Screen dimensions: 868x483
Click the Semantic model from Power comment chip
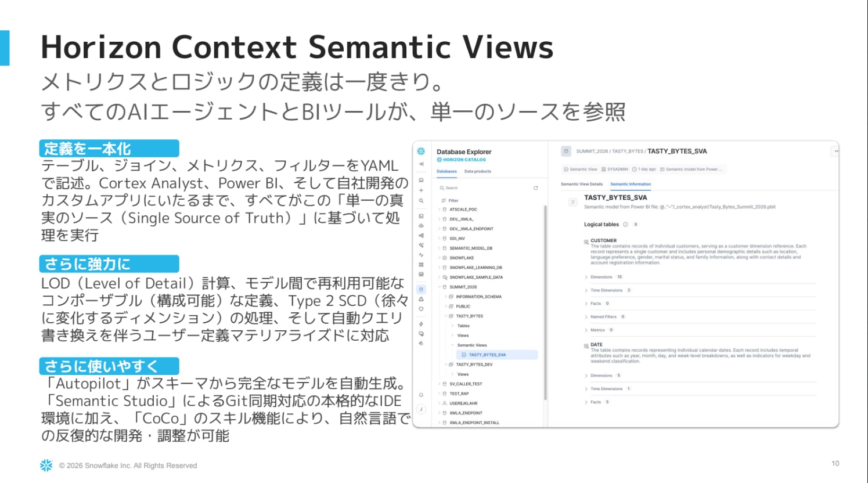click(691, 170)
